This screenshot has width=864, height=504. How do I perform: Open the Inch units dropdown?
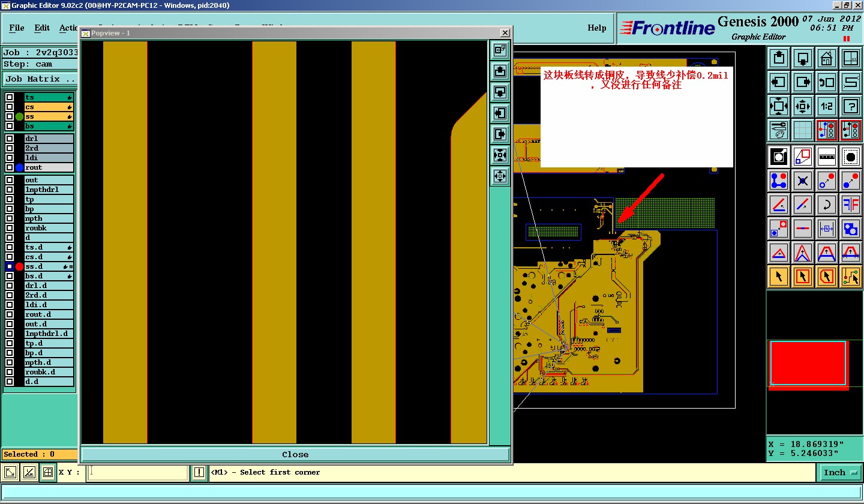click(x=840, y=473)
